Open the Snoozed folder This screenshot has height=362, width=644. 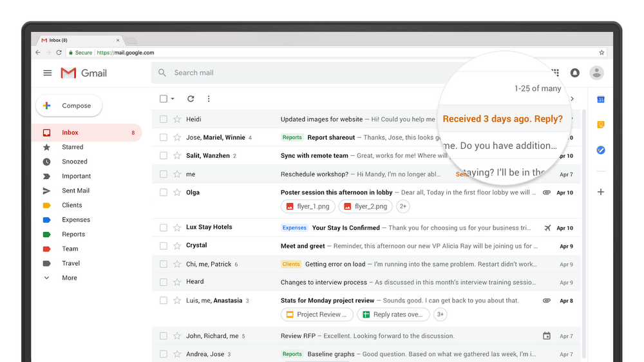(x=74, y=162)
